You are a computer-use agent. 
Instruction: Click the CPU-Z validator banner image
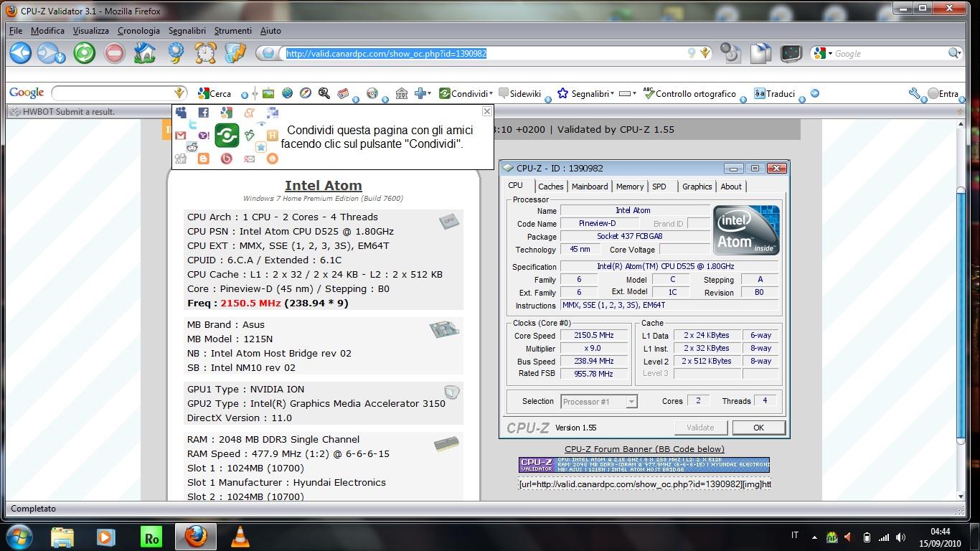point(644,465)
